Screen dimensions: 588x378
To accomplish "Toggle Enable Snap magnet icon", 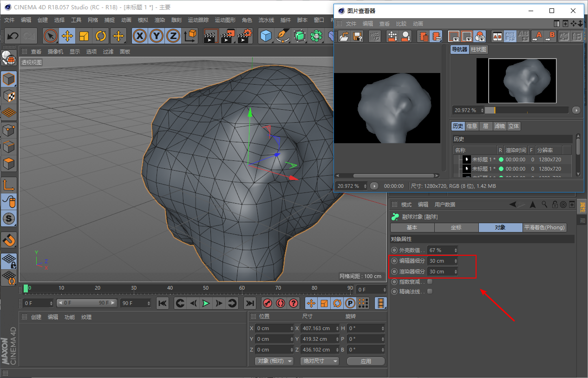I will pos(9,240).
